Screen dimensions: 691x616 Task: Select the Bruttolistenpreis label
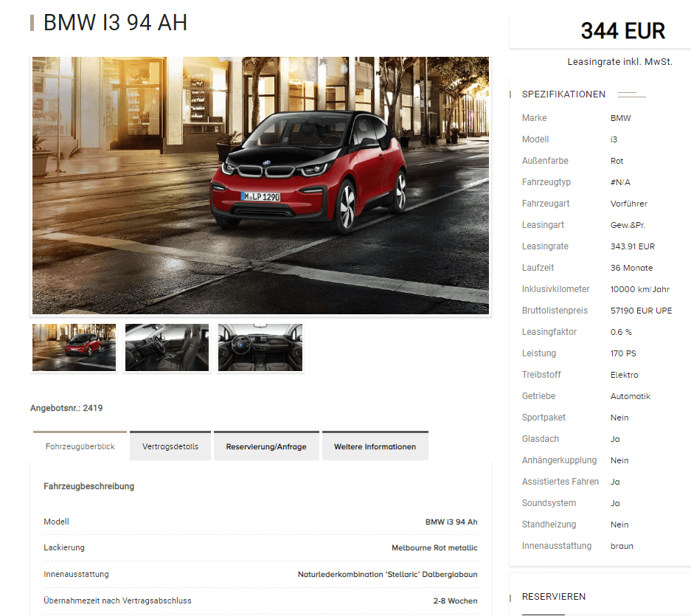coord(555,311)
